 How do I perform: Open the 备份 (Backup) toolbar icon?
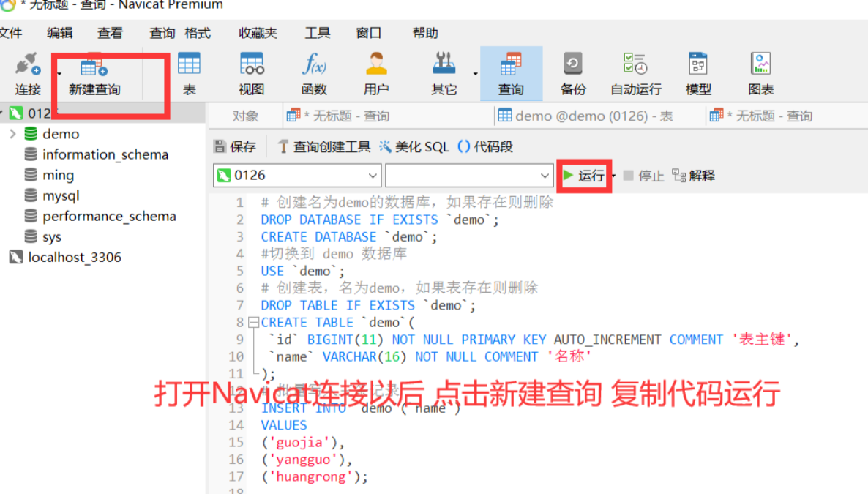[x=573, y=74]
